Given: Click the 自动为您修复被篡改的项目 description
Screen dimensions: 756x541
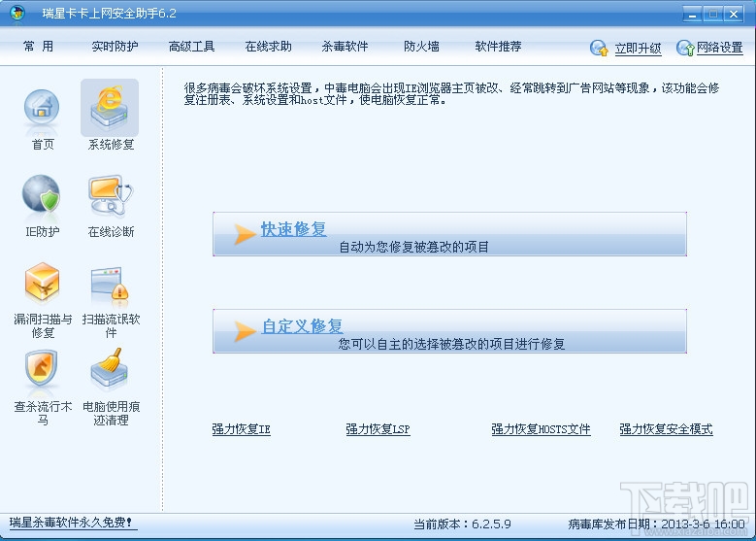Looking at the screenshot, I should click(x=413, y=247).
